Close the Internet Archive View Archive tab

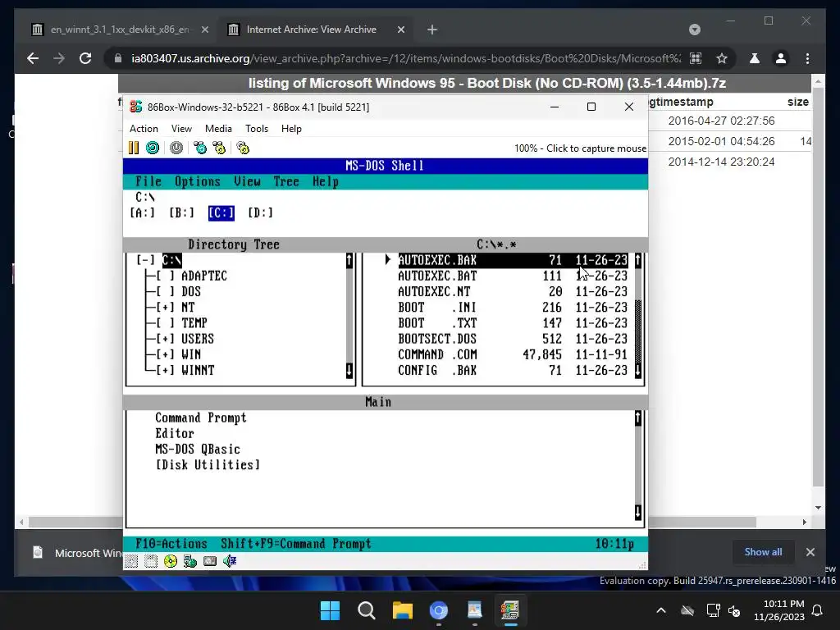pos(400,30)
